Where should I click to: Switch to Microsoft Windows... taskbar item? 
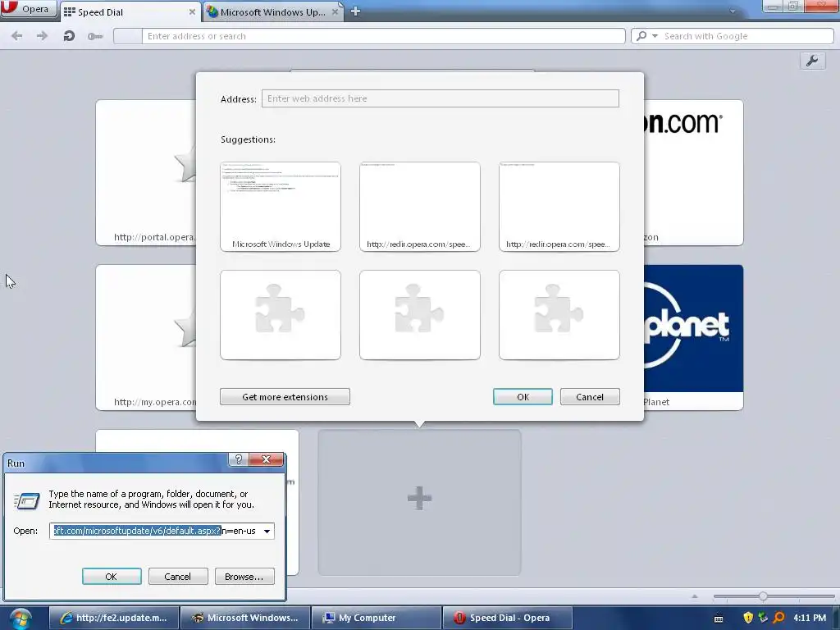(x=245, y=618)
